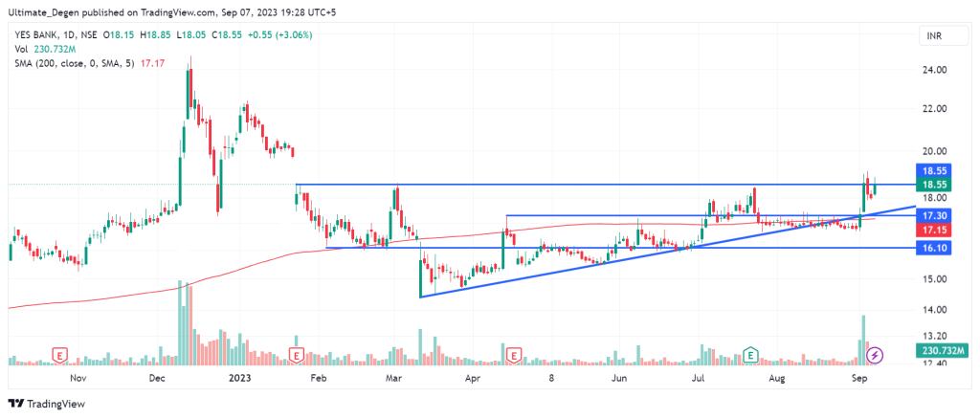Click the green 18.55 last price label

pos(935,185)
